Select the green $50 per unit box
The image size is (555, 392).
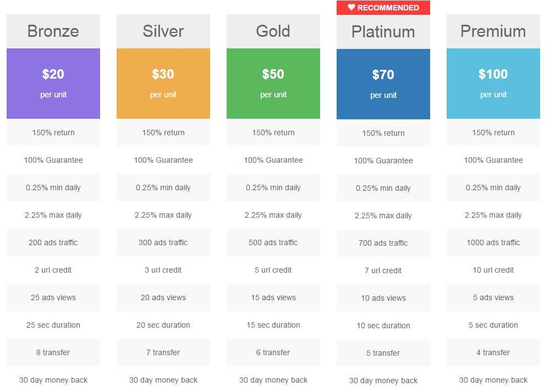pos(273,84)
